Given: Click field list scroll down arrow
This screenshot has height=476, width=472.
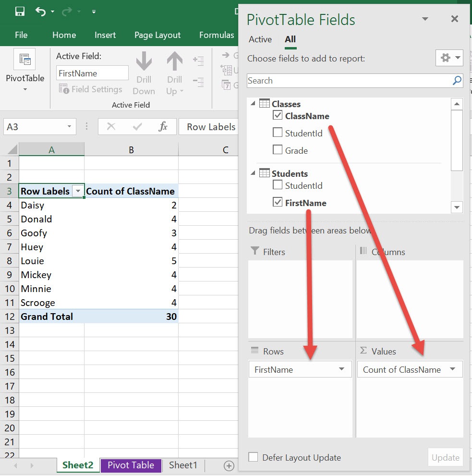Looking at the screenshot, I should pyautogui.click(x=457, y=207).
